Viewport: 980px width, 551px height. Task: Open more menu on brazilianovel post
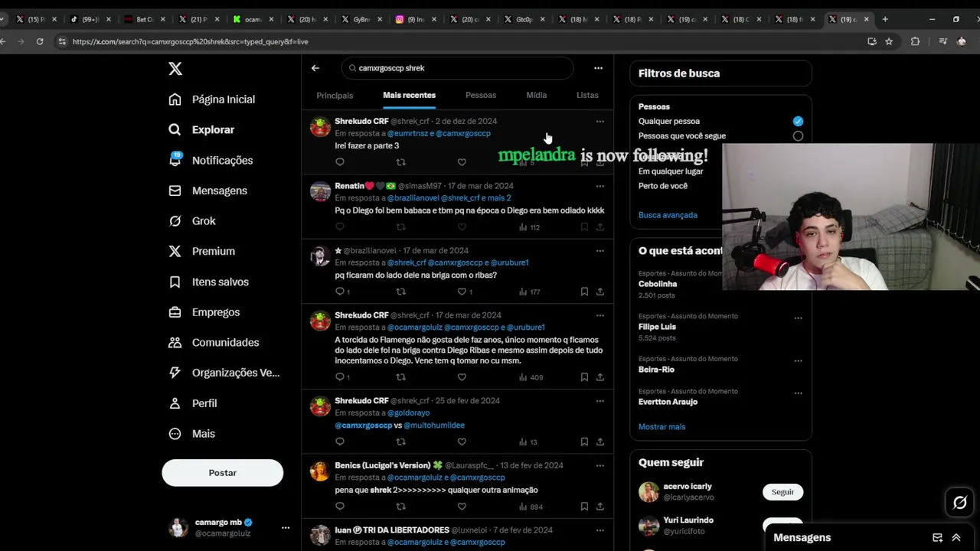[599, 251]
